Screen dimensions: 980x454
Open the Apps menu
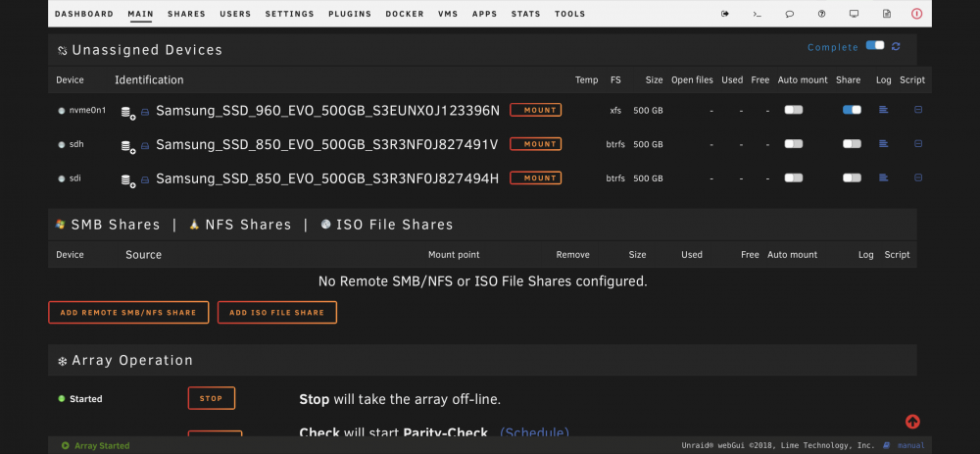click(485, 14)
